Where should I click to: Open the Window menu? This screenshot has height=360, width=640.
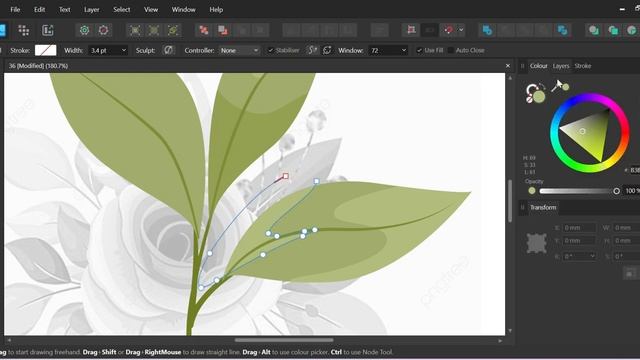coord(183,9)
